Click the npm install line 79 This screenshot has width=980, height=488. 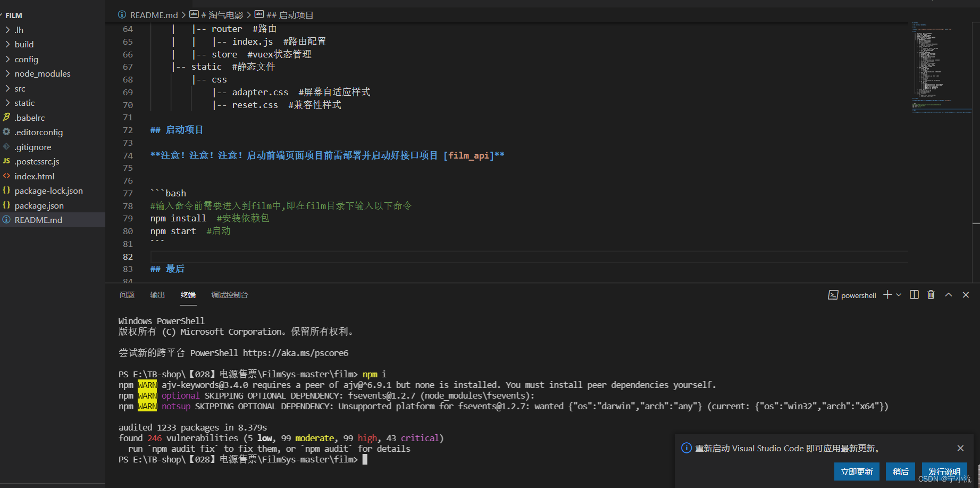pyautogui.click(x=210, y=218)
